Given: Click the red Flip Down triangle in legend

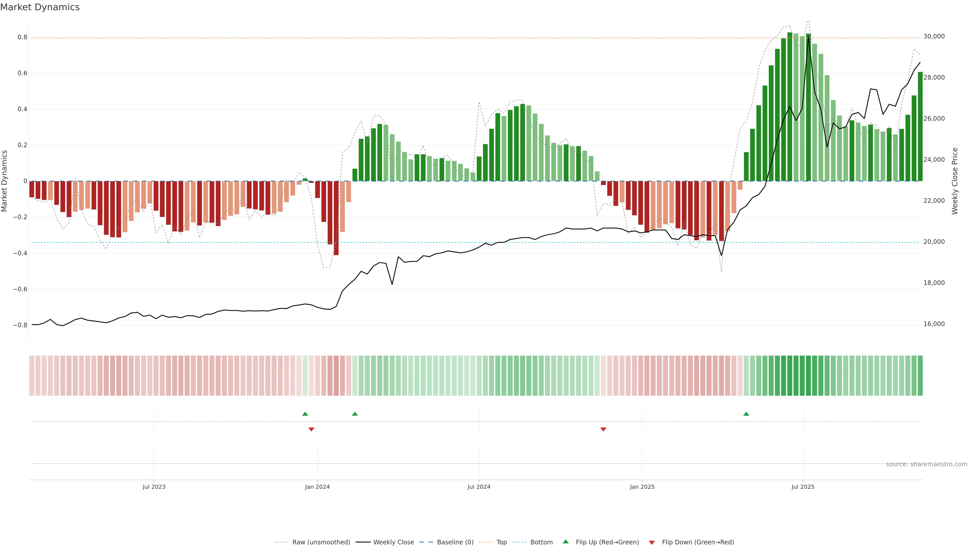Looking at the screenshot, I should [x=652, y=542].
